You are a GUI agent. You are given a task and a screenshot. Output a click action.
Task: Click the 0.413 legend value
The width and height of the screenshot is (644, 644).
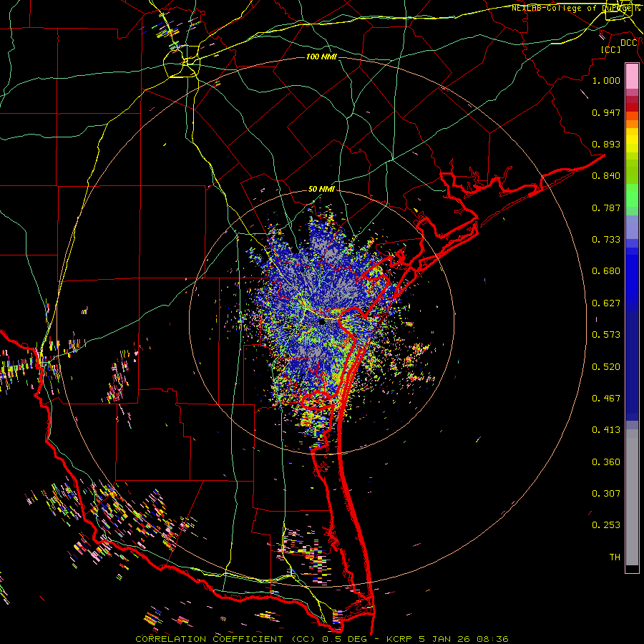point(606,430)
